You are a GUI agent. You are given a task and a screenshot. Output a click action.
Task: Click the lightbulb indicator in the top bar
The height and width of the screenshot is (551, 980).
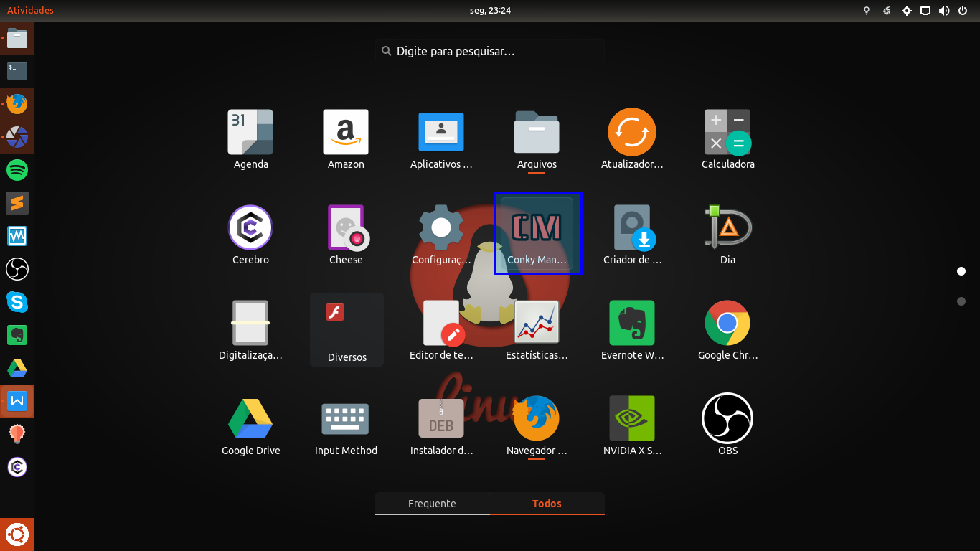coord(867,11)
